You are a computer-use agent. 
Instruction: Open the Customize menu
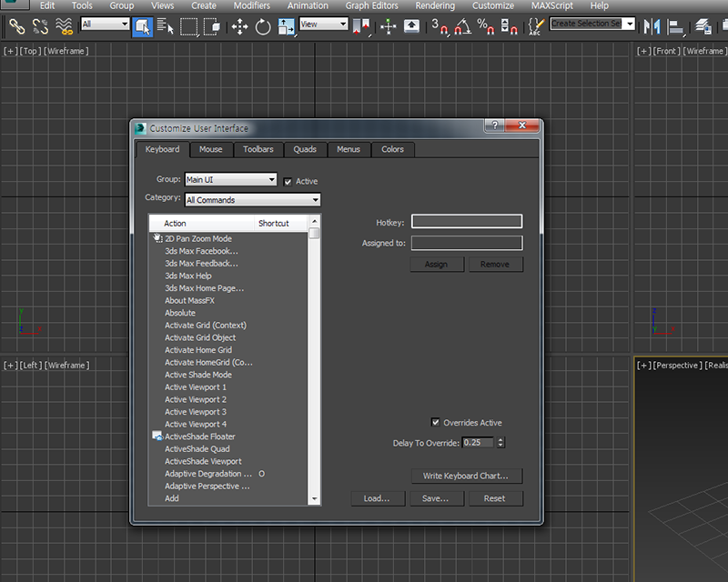pyautogui.click(x=493, y=5)
